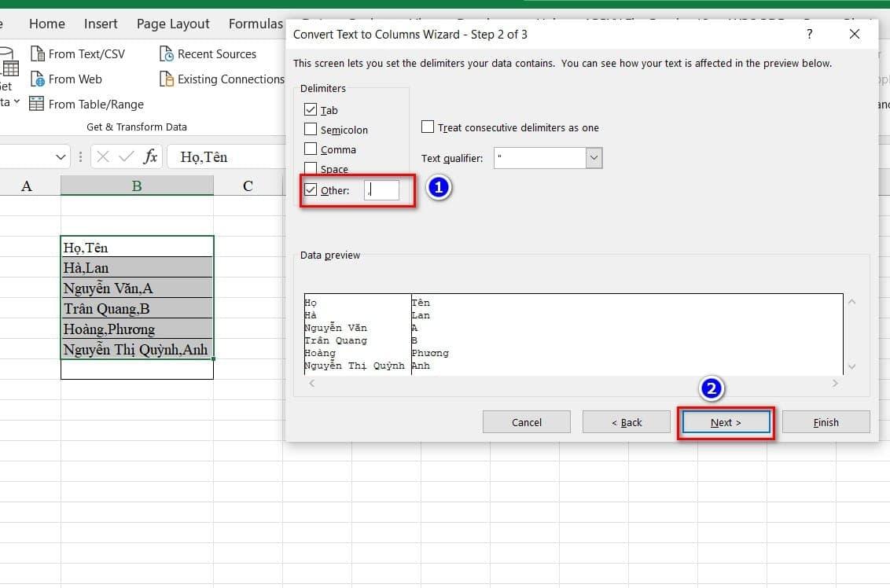Image resolution: width=890 pixels, height=588 pixels.
Task: Open the Page Layout tab
Action: tap(173, 24)
